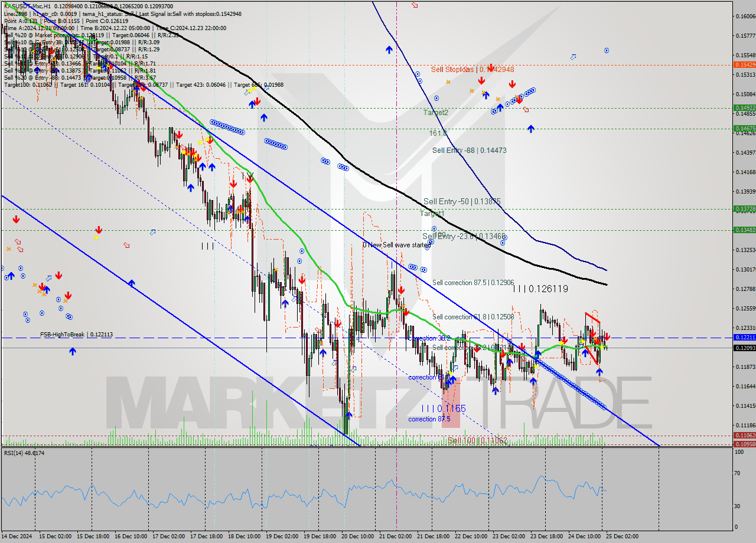Select 'Sell Entry -88 | 0.14473' label
The width and height of the screenshot is (756, 543).
(x=469, y=151)
